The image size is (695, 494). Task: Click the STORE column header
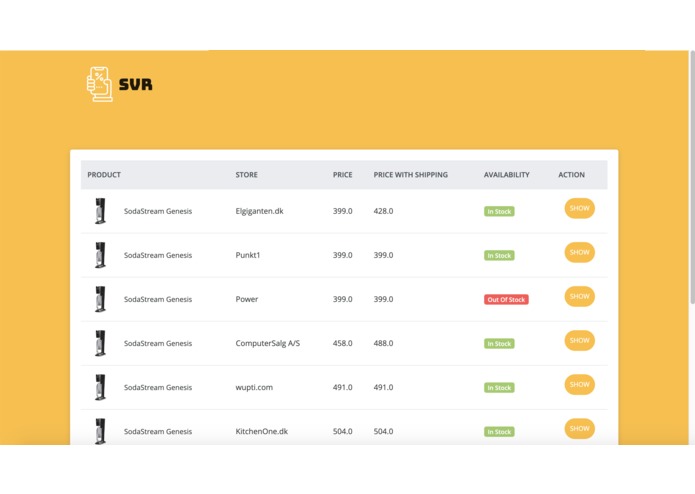(x=246, y=175)
